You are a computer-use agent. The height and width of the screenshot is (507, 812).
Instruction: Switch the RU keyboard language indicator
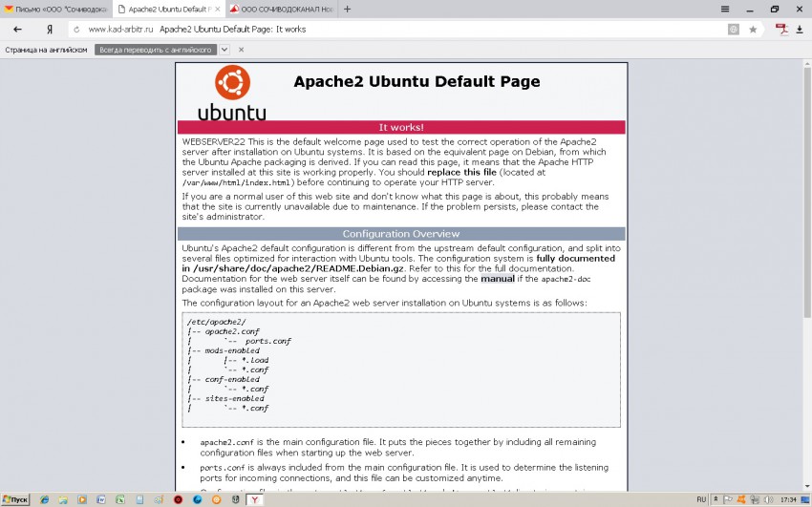click(701, 499)
